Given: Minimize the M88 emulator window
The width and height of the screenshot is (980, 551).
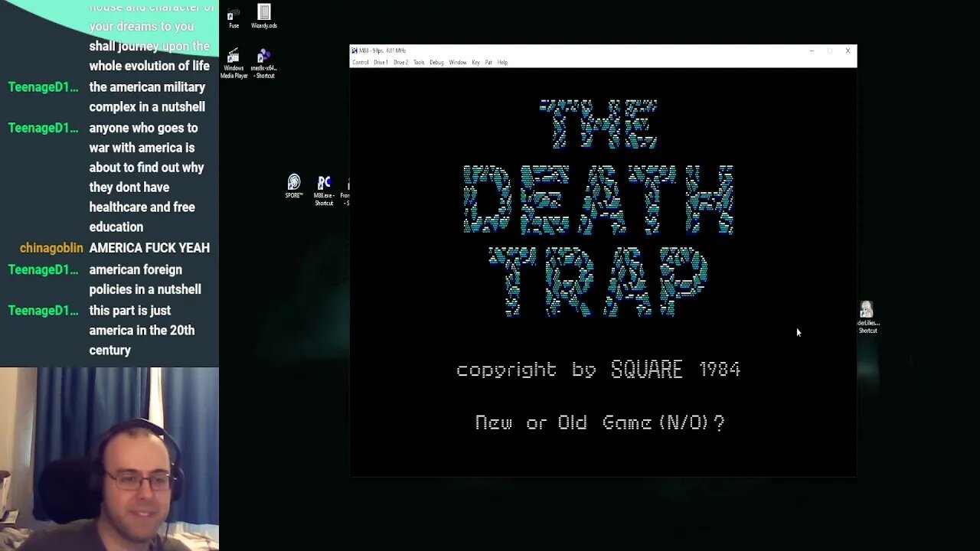Looking at the screenshot, I should point(812,51).
